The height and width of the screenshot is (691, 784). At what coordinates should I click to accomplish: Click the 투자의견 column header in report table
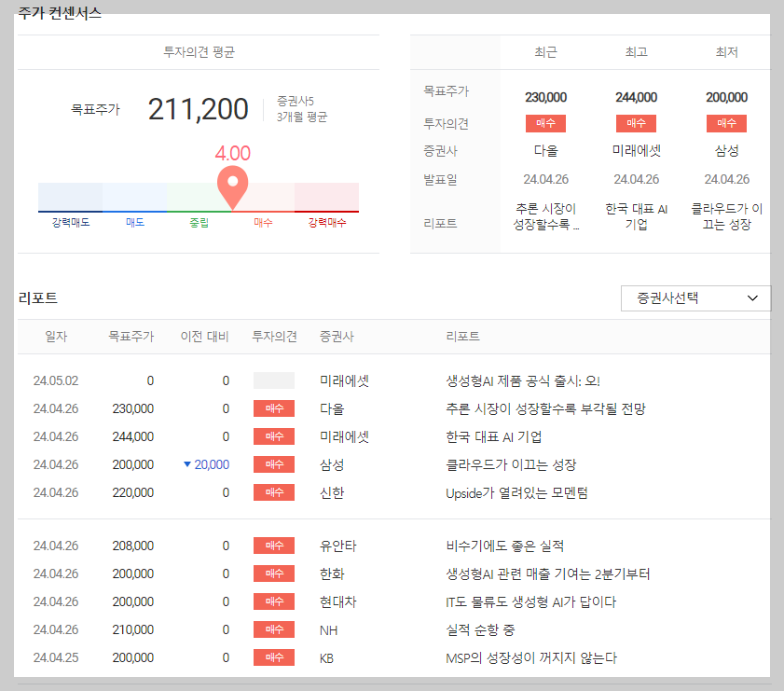click(x=274, y=337)
